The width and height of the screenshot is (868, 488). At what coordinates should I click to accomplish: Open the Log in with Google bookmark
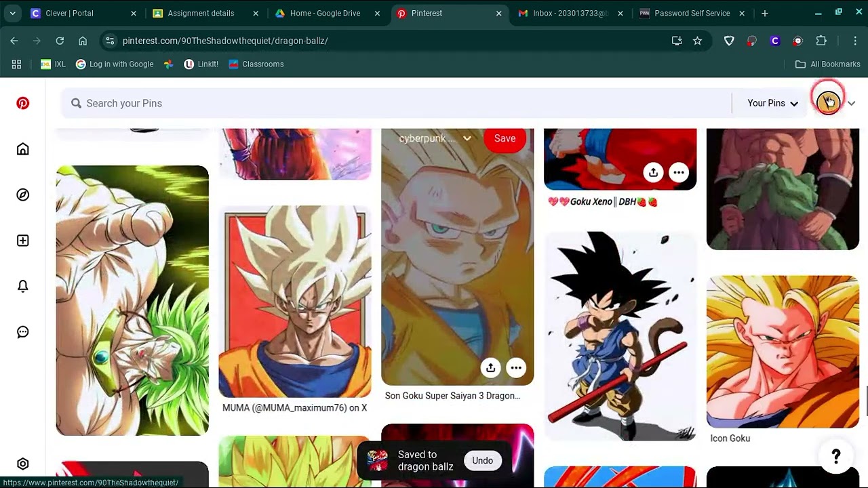coord(115,64)
